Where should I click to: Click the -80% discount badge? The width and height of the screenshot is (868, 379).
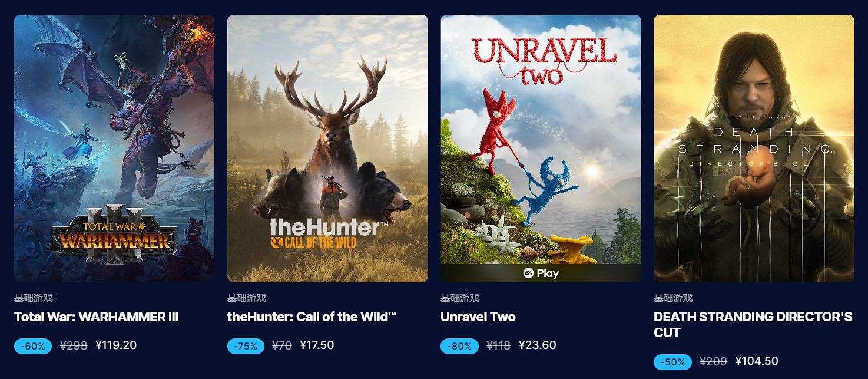459,347
